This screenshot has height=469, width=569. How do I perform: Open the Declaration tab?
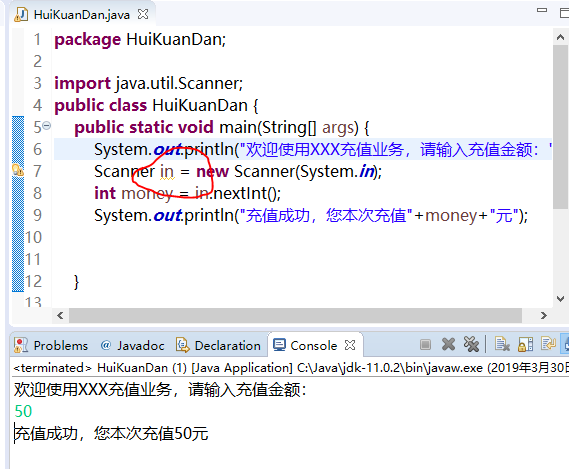click(x=218, y=345)
